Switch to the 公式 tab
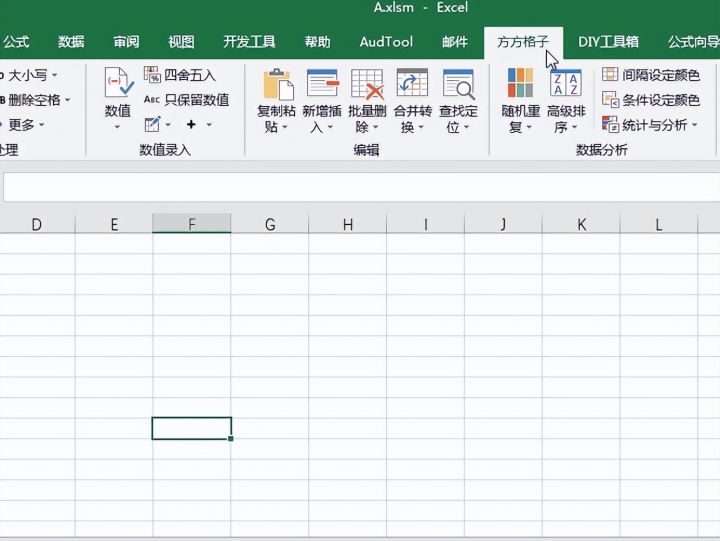 (17, 42)
